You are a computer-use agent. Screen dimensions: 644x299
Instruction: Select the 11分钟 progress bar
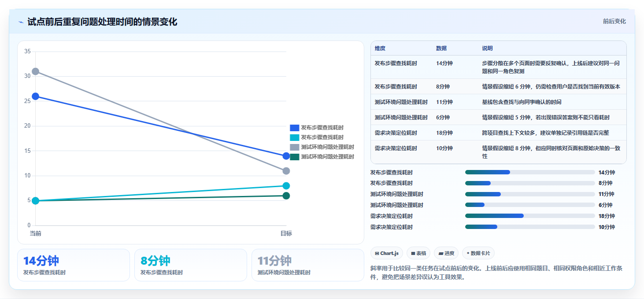[x=530, y=194]
